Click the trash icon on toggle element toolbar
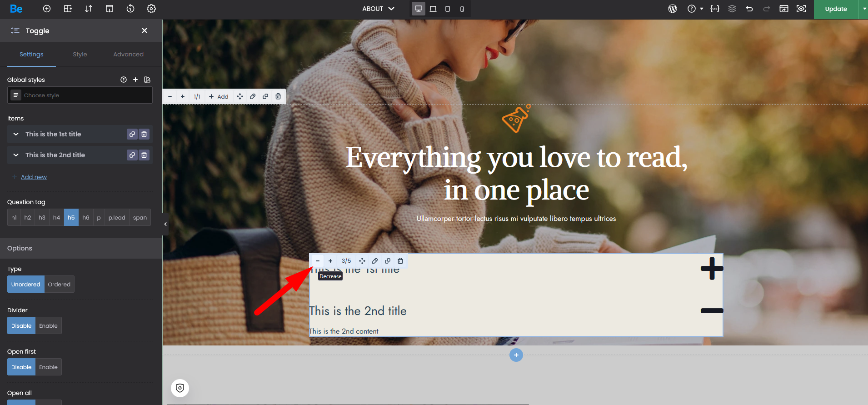Viewport: 868px width, 405px height. 400,261
